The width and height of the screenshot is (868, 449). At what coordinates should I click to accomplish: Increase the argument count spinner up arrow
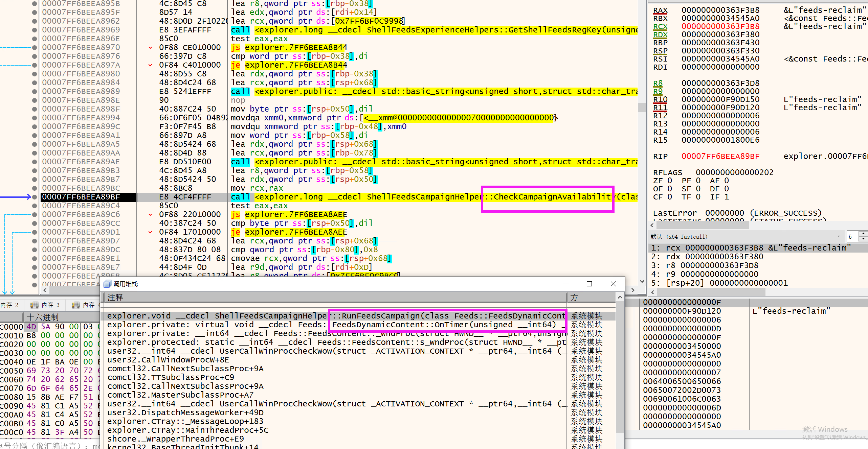[x=863, y=234]
